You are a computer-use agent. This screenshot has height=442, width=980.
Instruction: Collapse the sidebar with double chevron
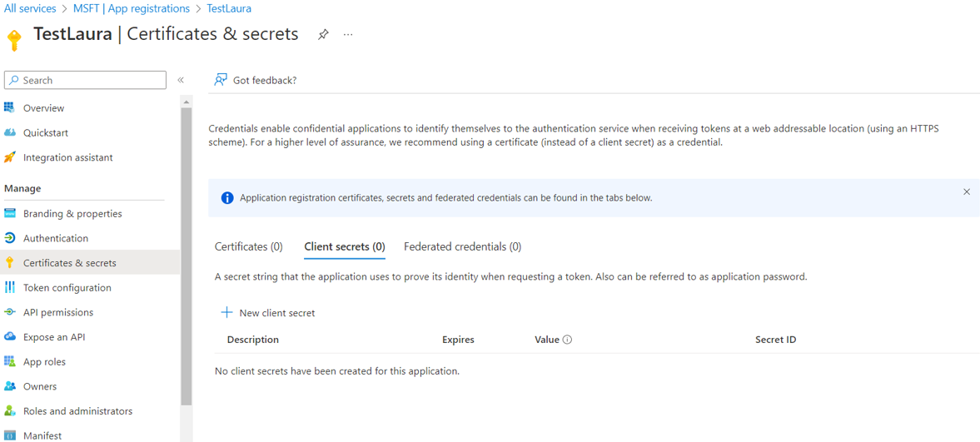[x=181, y=80]
